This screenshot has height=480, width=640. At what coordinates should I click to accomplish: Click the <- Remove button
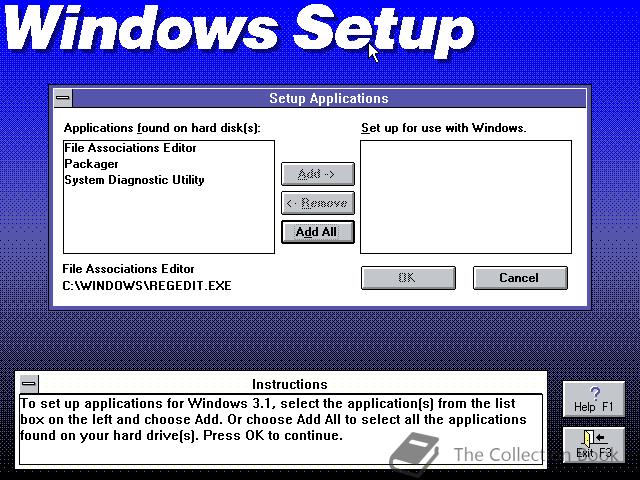point(318,203)
